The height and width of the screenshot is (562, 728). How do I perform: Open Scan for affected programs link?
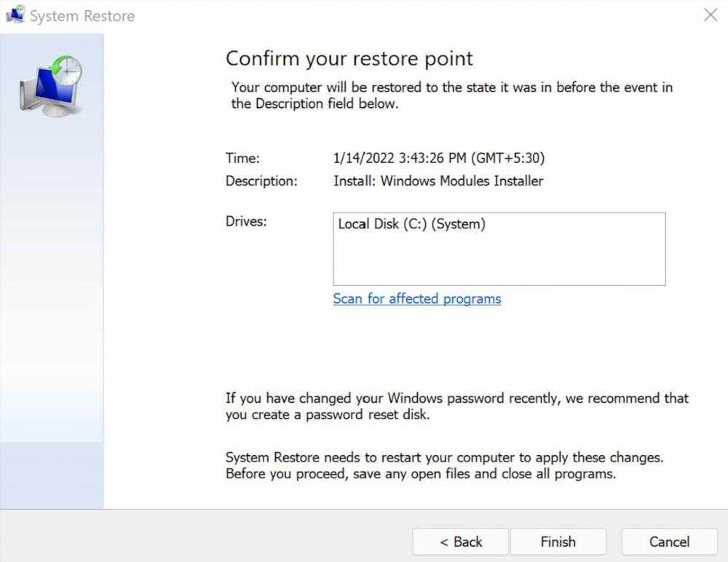point(416,298)
